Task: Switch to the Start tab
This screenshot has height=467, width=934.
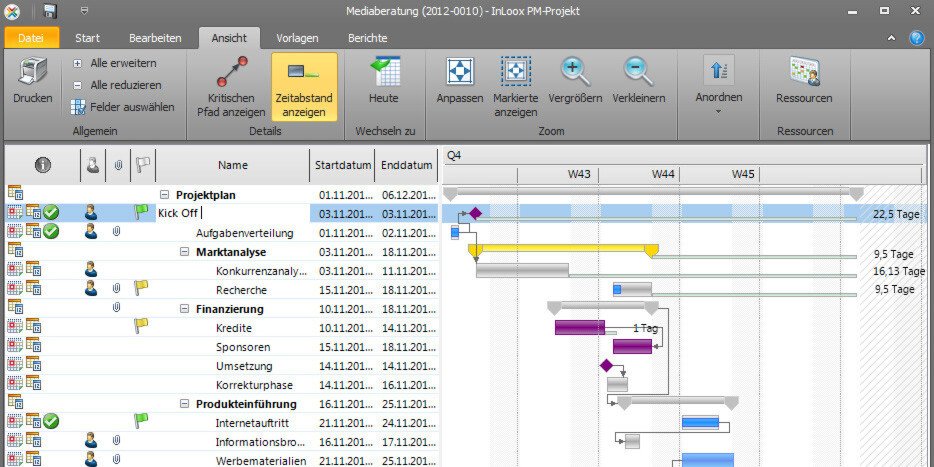Action: [88, 38]
